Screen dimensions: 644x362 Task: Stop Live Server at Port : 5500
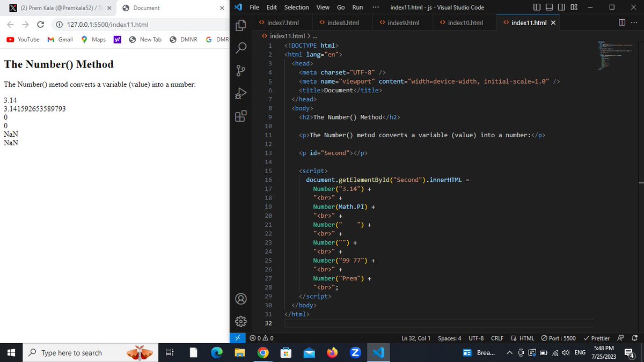click(x=559, y=338)
